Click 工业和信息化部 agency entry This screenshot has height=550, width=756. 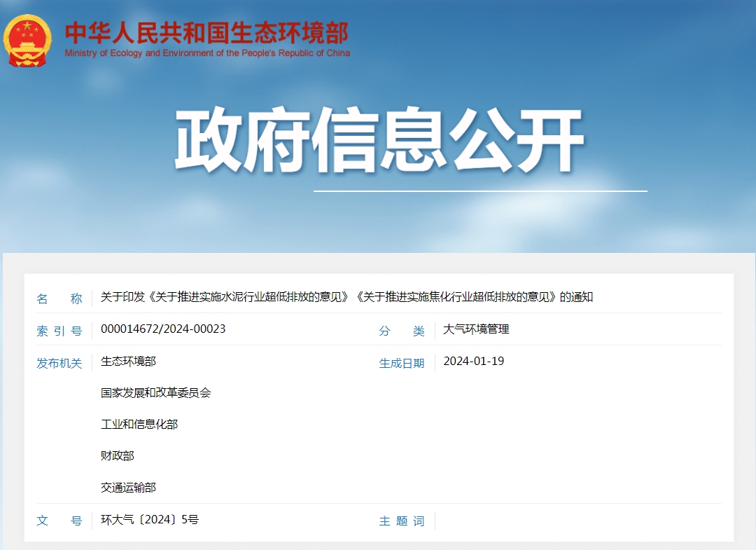[139, 424]
